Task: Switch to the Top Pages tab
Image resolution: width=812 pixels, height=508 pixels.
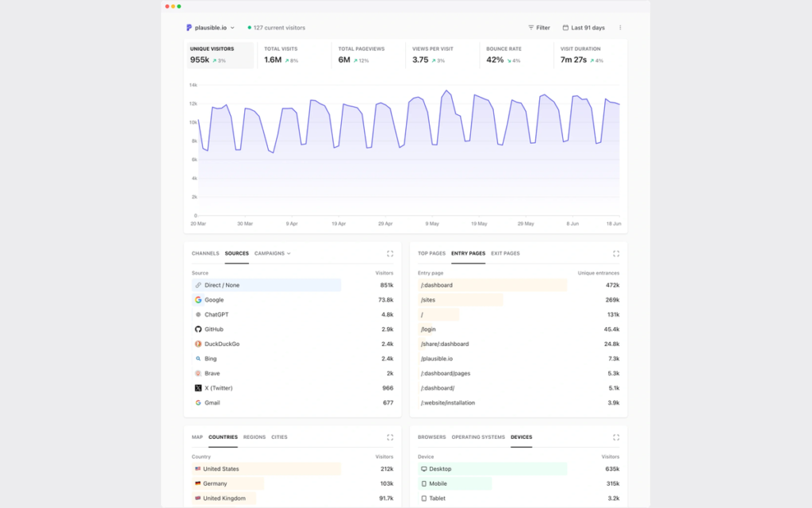Action: (431, 253)
